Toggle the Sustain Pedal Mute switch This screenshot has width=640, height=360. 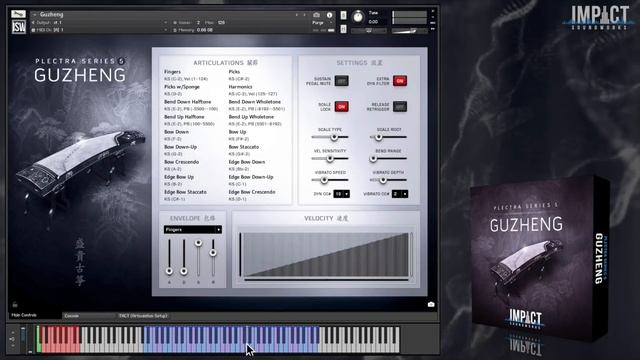tap(341, 81)
